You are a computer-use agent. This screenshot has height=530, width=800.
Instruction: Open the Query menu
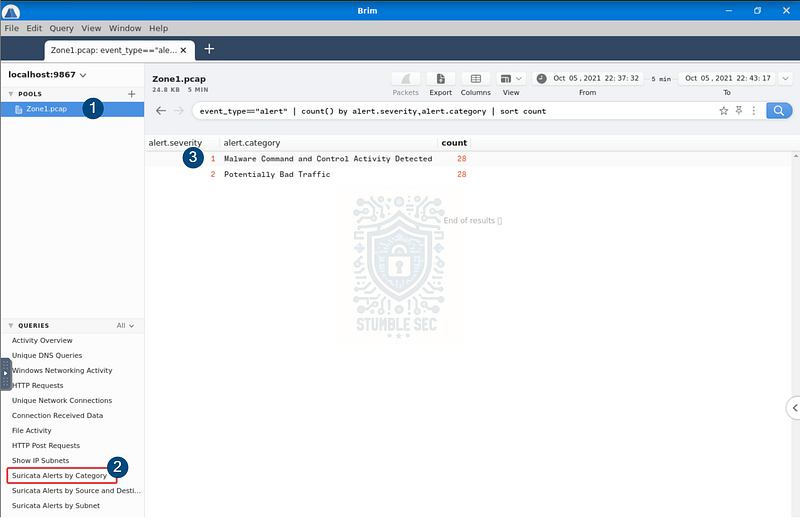tap(61, 29)
